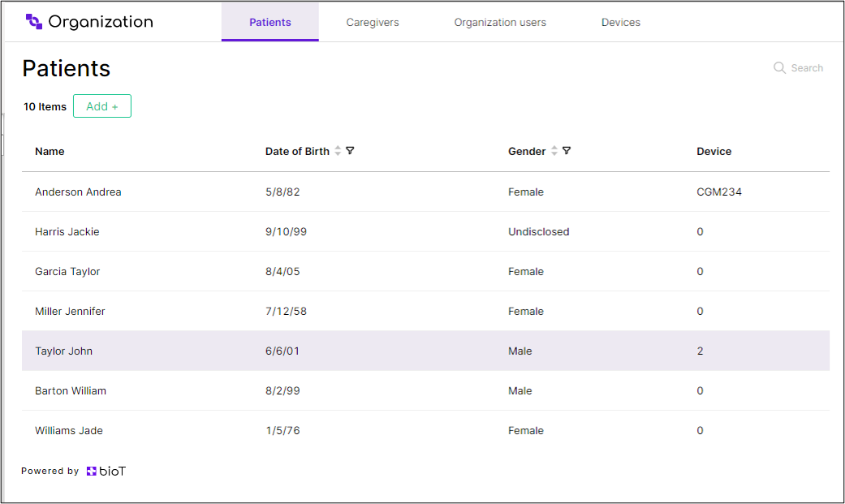This screenshot has height=504, width=845.
Task: Click Taylor John's Male gender cell
Action: click(520, 351)
